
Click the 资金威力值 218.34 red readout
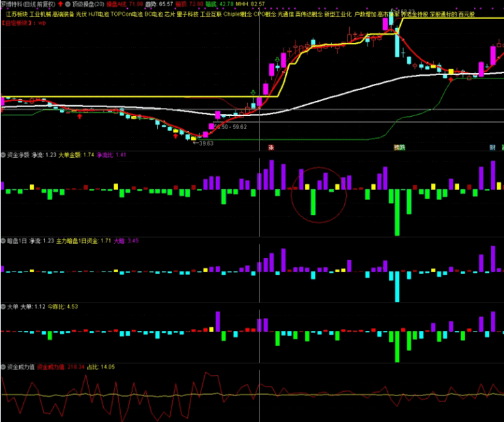click(x=61, y=367)
